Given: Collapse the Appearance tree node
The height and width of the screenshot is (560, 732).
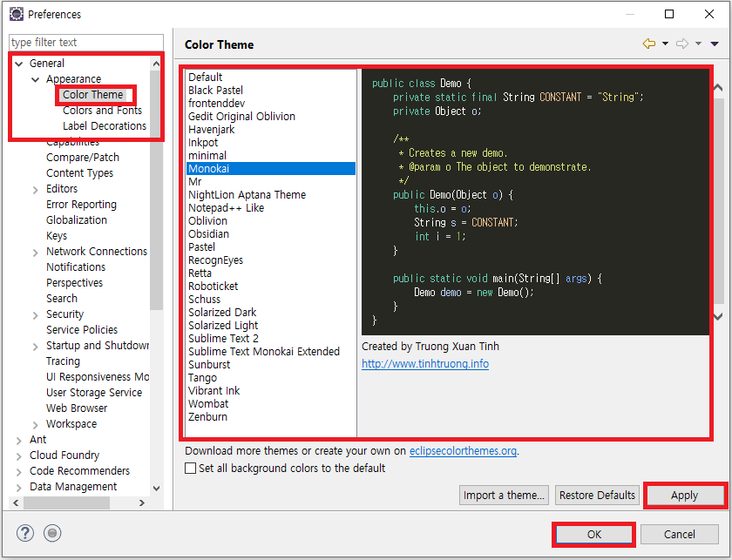Looking at the screenshot, I should click(36, 79).
